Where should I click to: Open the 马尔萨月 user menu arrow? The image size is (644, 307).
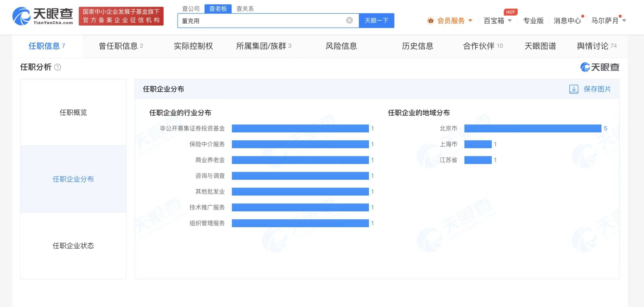point(624,20)
